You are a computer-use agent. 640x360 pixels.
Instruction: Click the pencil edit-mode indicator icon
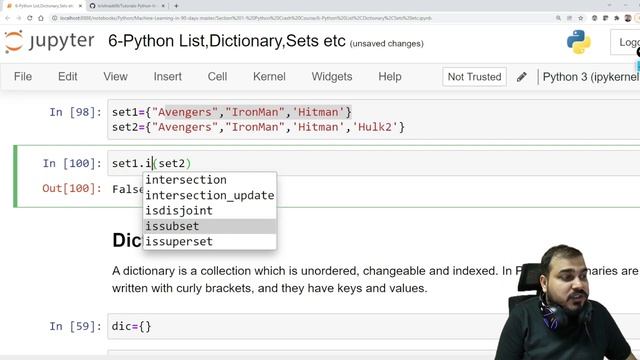522,77
